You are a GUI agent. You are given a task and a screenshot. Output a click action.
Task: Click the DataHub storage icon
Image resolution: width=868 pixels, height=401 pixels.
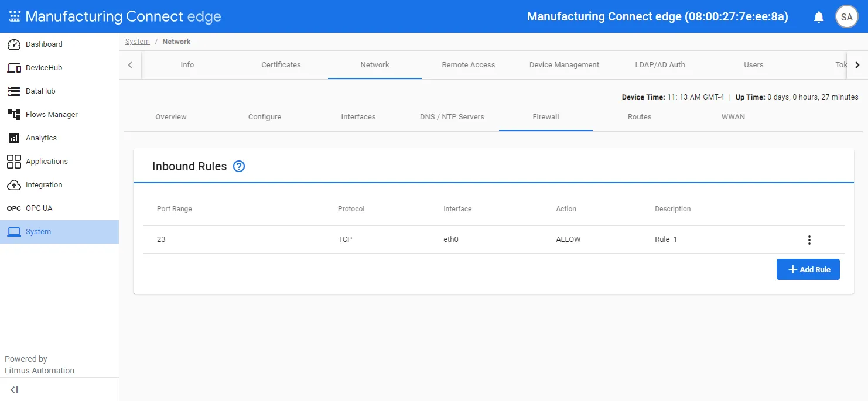click(14, 91)
